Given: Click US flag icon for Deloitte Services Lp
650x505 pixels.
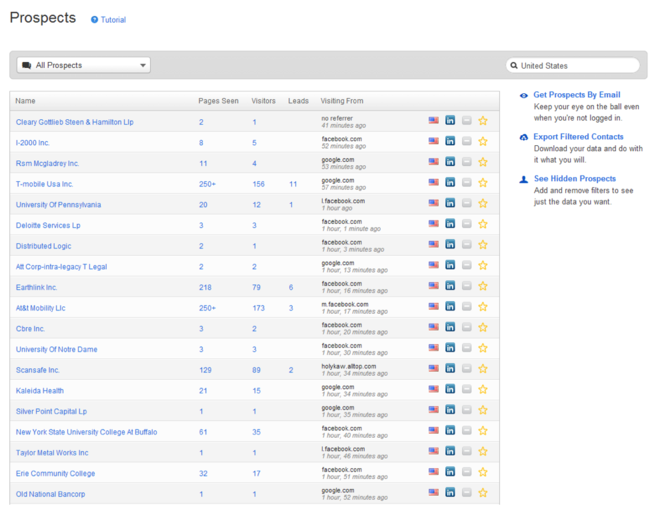Looking at the screenshot, I should 434,225.
